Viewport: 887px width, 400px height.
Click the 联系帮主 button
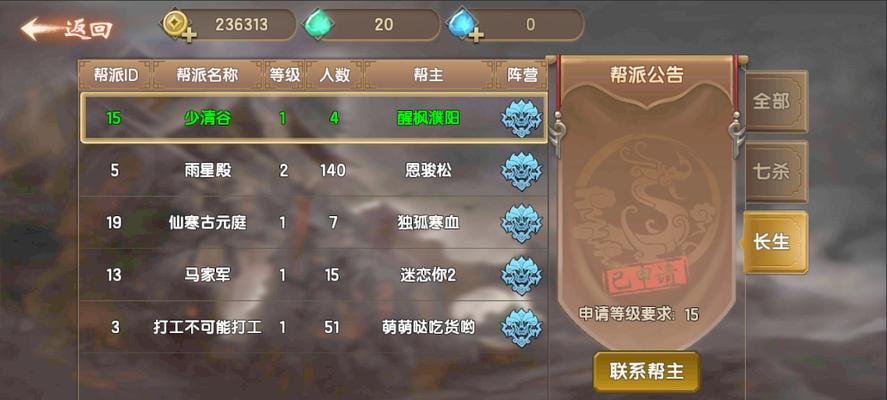tap(647, 372)
